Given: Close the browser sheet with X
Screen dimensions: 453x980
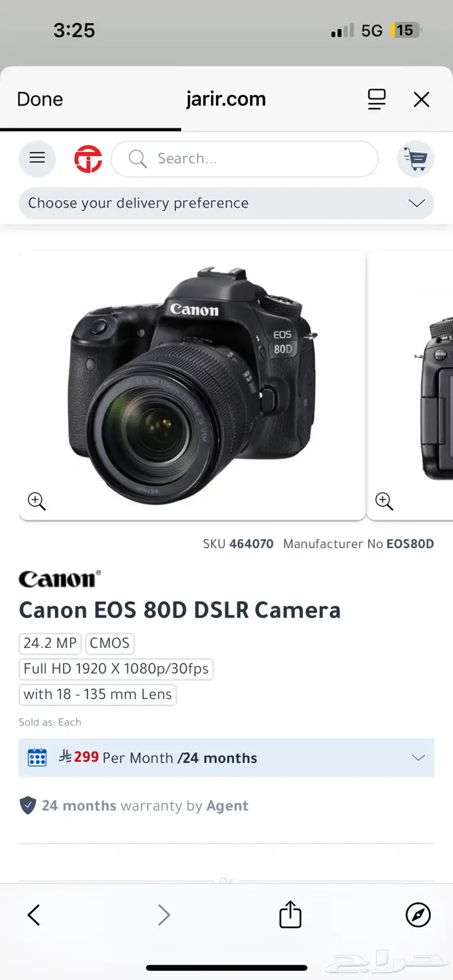Looking at the screenshot, I should pos(421,99).
